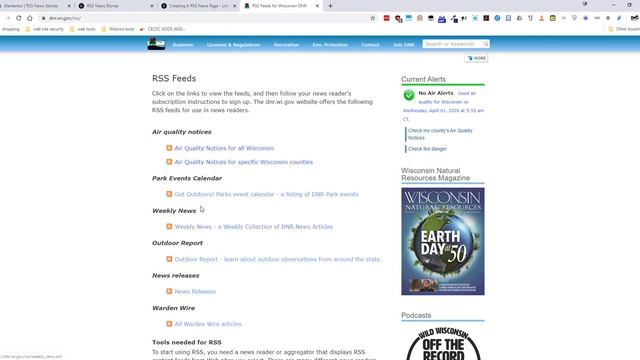640x360 pixels.
Task: Click the green No Air Alerts checkmark icon
Action: 409,95
